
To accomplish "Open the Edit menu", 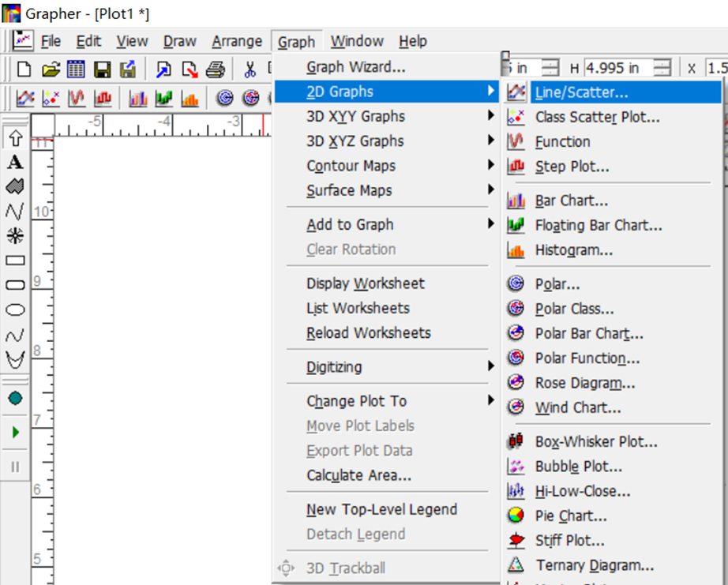I will (88, 41).
